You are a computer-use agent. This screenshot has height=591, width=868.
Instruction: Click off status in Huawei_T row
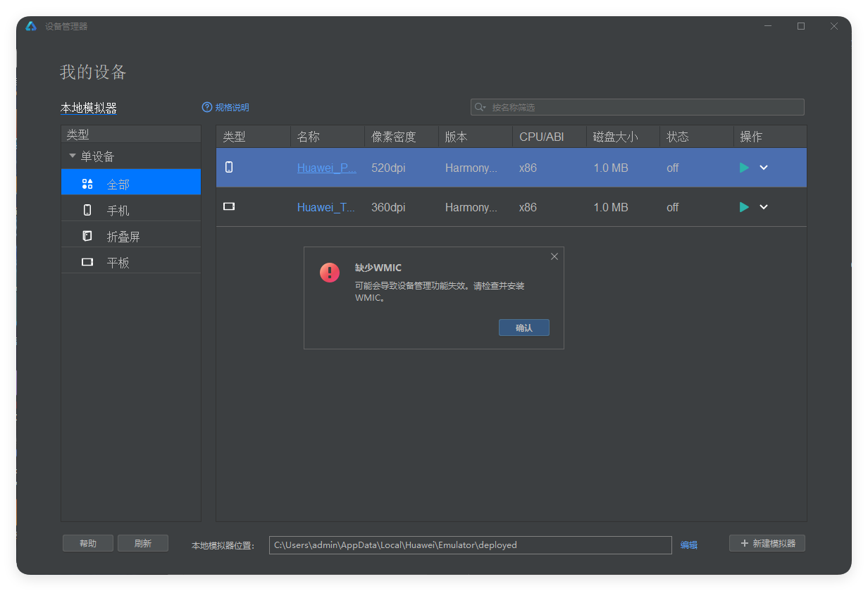pos(673,207)
